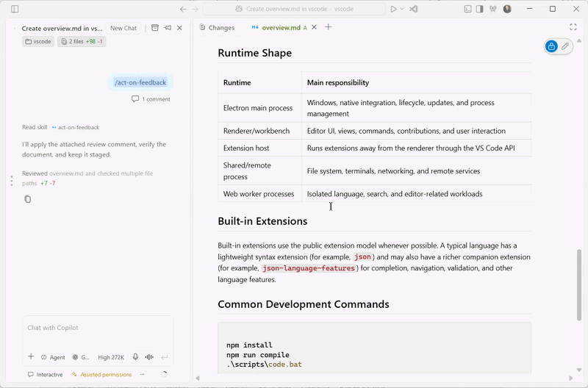Open in VS Code logo icon
The height and width of the screenshot is (388, 588).
click(x=414, y=9)
